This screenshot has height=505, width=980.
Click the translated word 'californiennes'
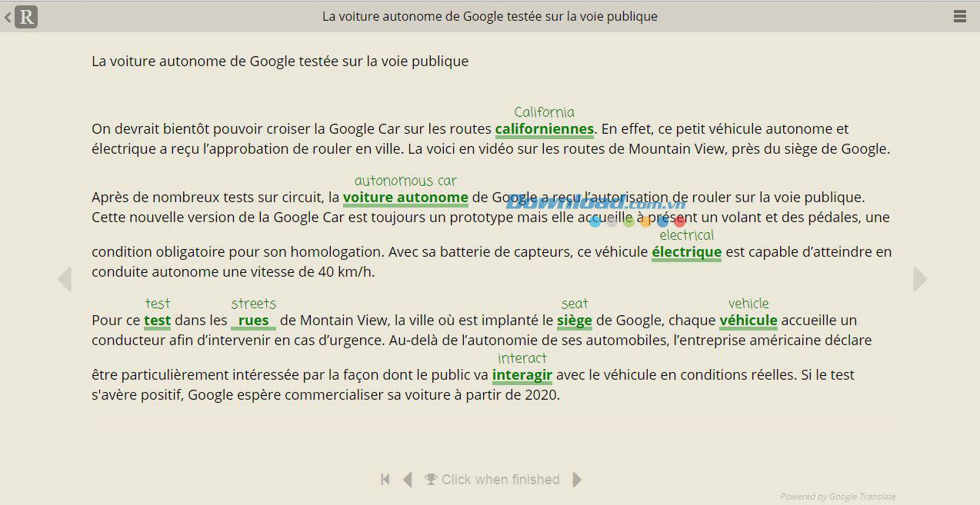point(544,129)
